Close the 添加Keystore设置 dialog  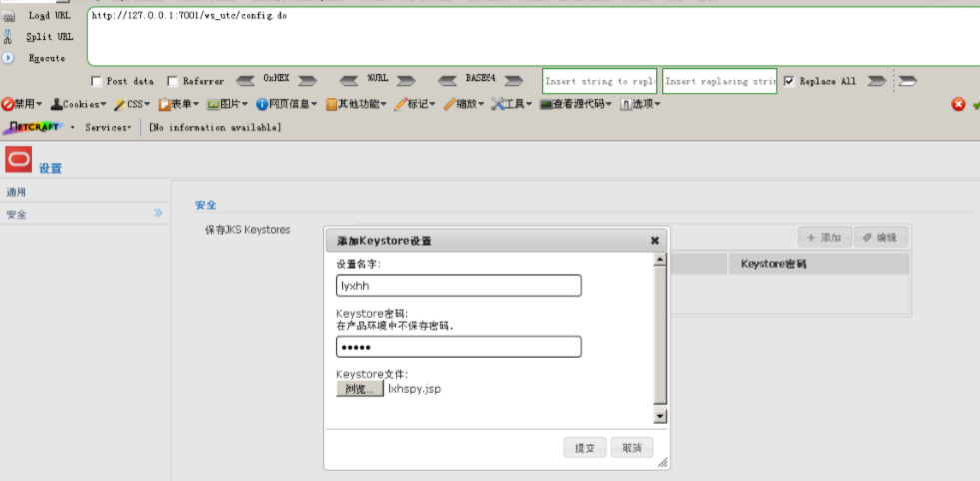pyautogui.click(x=655, y=240)
